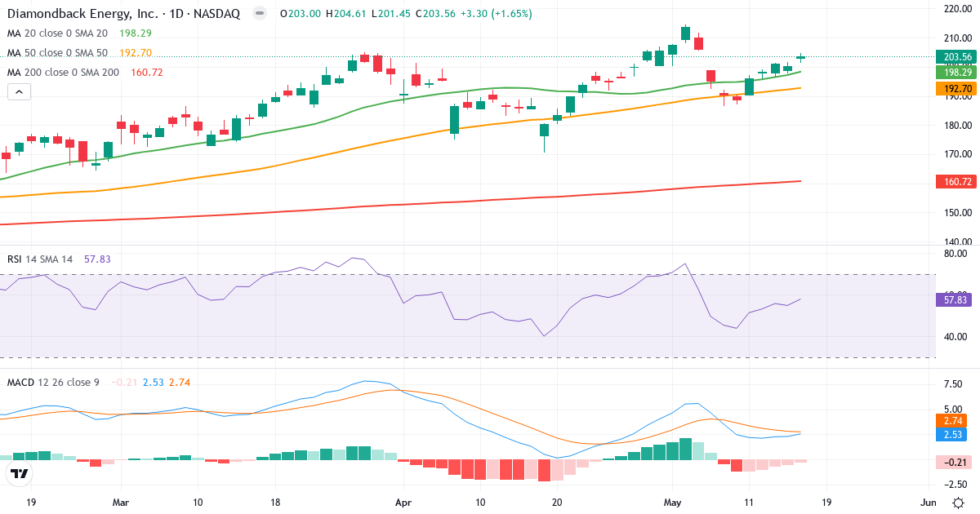Click the high price H204.61 value

tap(346, 14)
